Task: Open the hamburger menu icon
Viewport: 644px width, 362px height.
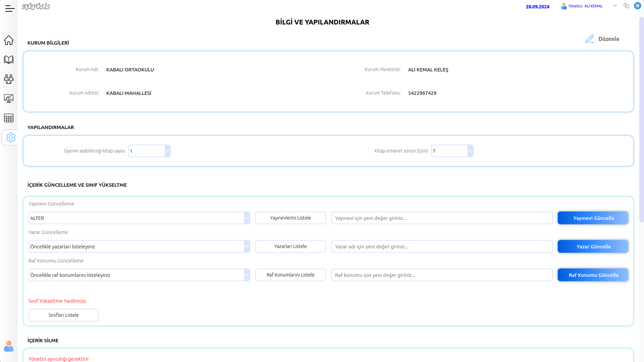Action: 10,9
